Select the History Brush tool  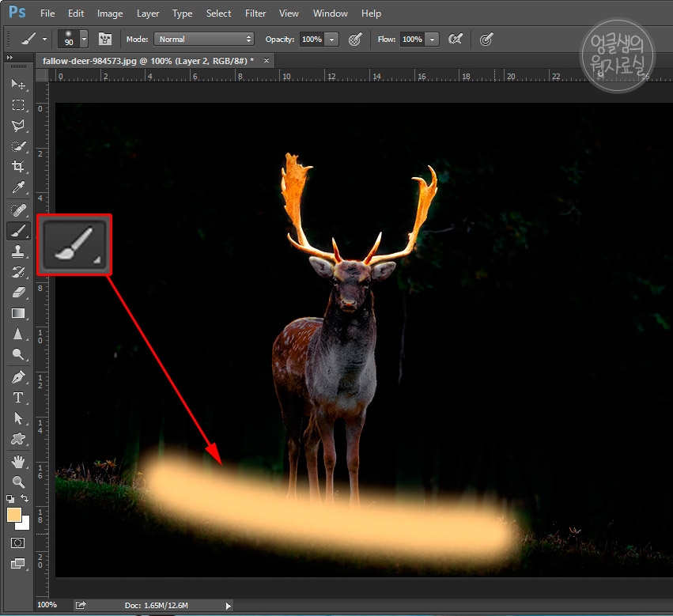pos(18,272)
